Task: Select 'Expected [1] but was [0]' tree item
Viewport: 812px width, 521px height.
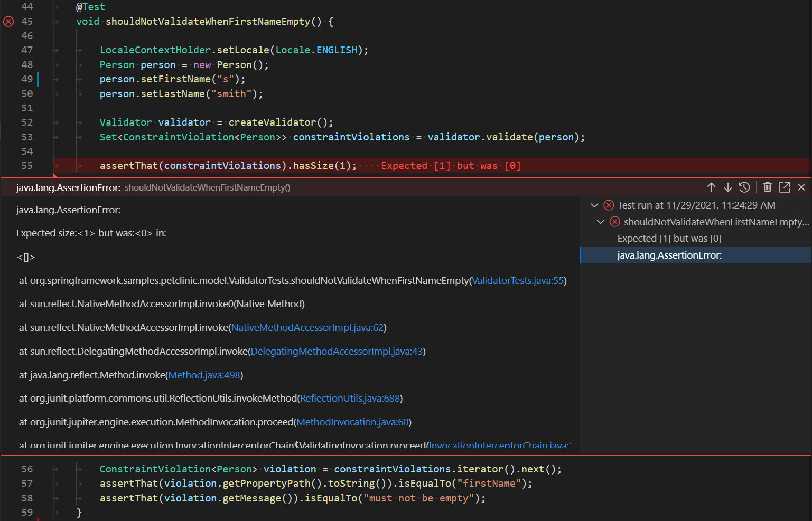Action: [669, 239]
